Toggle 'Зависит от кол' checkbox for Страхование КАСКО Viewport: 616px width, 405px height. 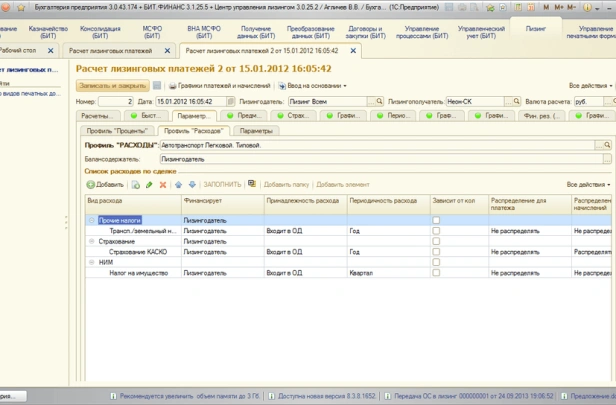click(436, 251)
